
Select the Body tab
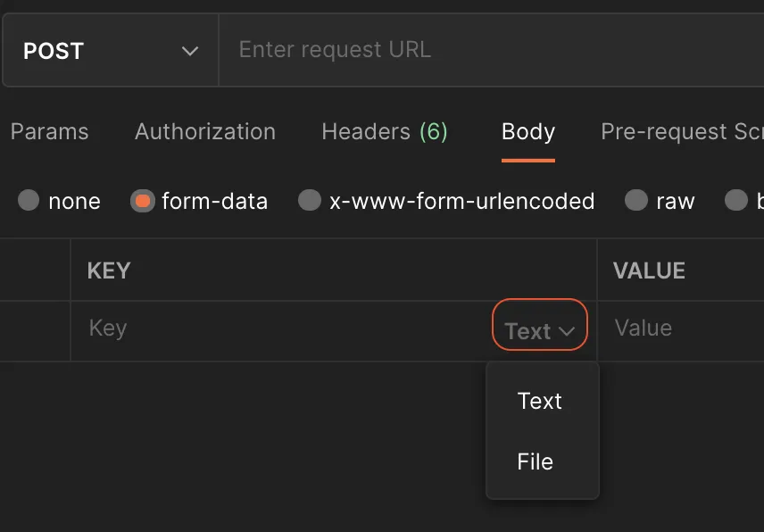click(528, 132)
